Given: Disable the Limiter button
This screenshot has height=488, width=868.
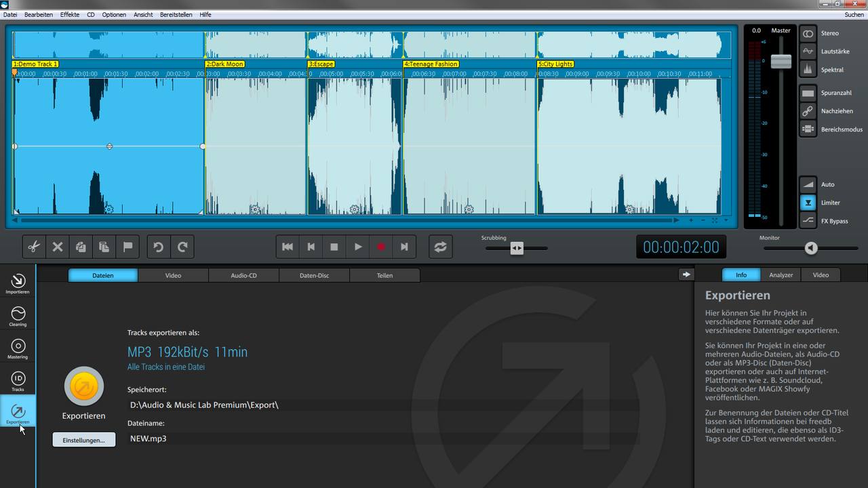Looking at the screenshot, I should [x=808, y=203].
